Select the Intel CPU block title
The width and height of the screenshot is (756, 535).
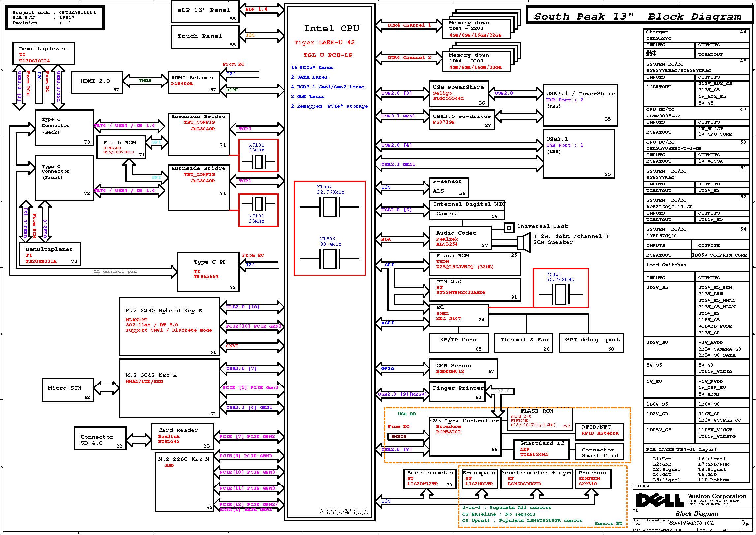point(331,29)
